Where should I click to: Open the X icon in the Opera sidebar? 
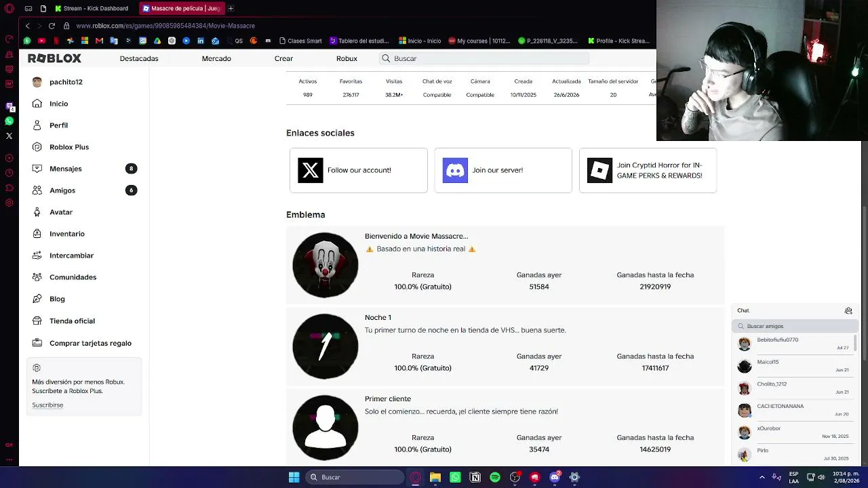pos(9,136)
